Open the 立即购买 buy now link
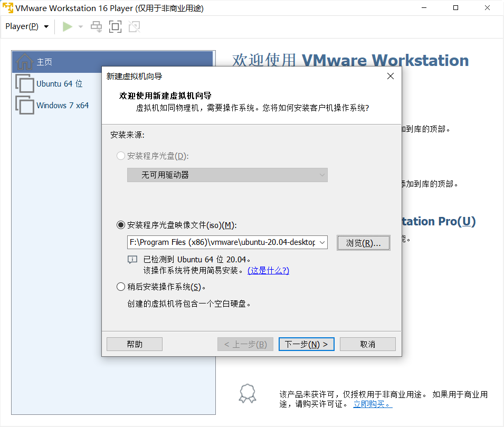The image size is (504, 427). (373, 404)
